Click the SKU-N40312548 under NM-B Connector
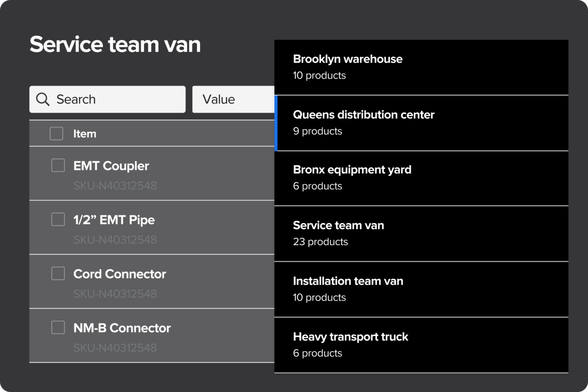588x392 pixels. tap(115, 348)
